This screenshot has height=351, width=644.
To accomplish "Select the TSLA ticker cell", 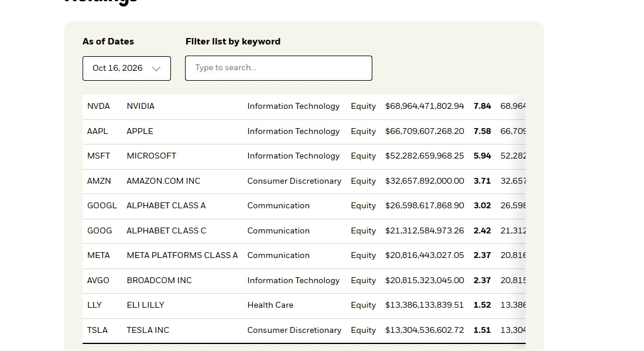I will tap(97, 330).
